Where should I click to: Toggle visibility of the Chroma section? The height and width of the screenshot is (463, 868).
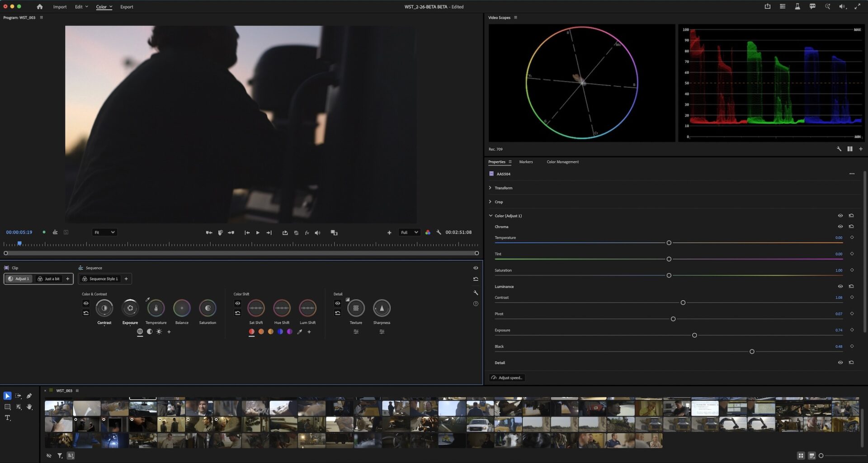pos(840,227)
